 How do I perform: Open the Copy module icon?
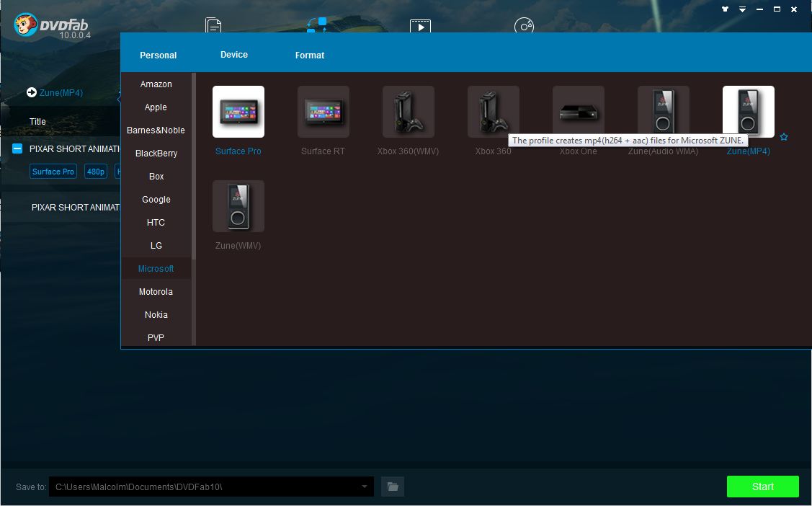pos(213,25)
